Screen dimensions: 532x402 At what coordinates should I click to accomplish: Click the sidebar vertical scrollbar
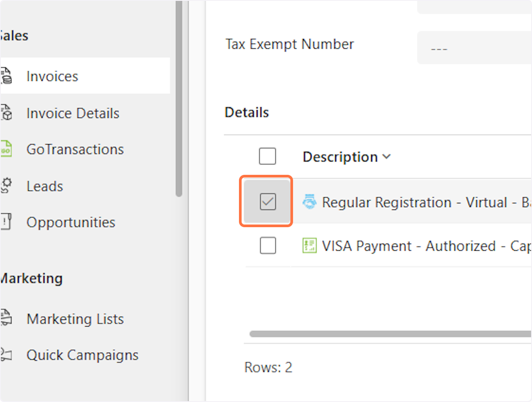179,98
